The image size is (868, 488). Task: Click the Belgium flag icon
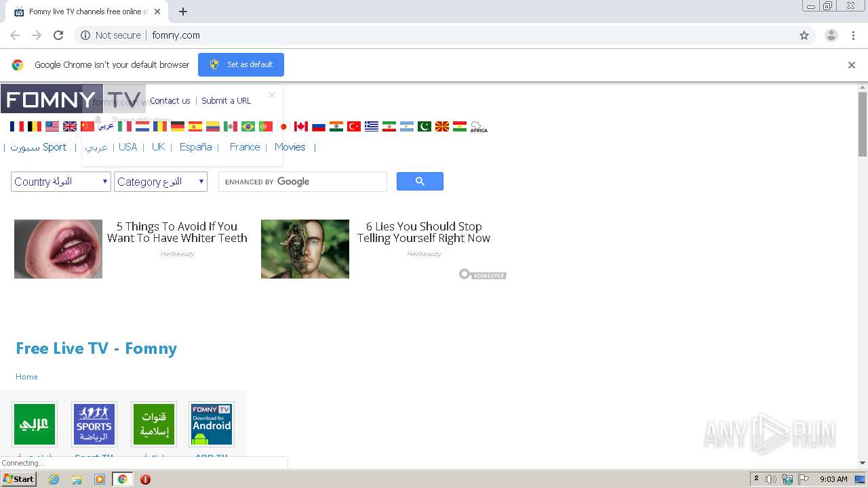(35, 126)
